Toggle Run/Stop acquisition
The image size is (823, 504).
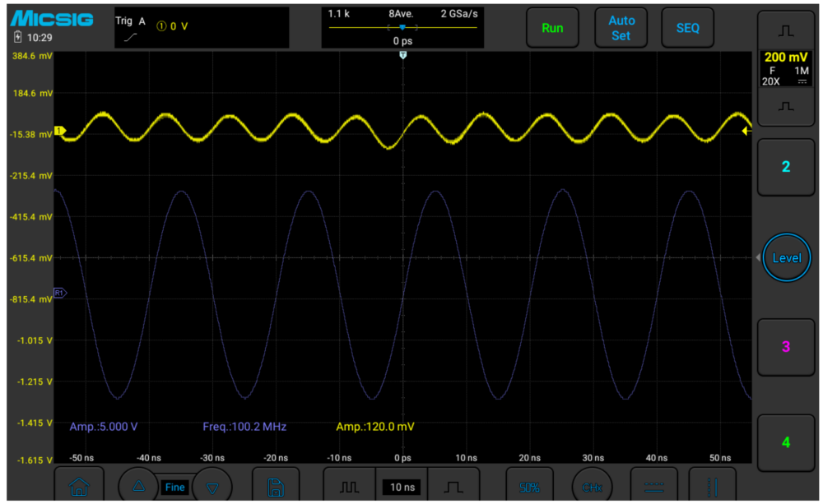click(x=552, y=28)
